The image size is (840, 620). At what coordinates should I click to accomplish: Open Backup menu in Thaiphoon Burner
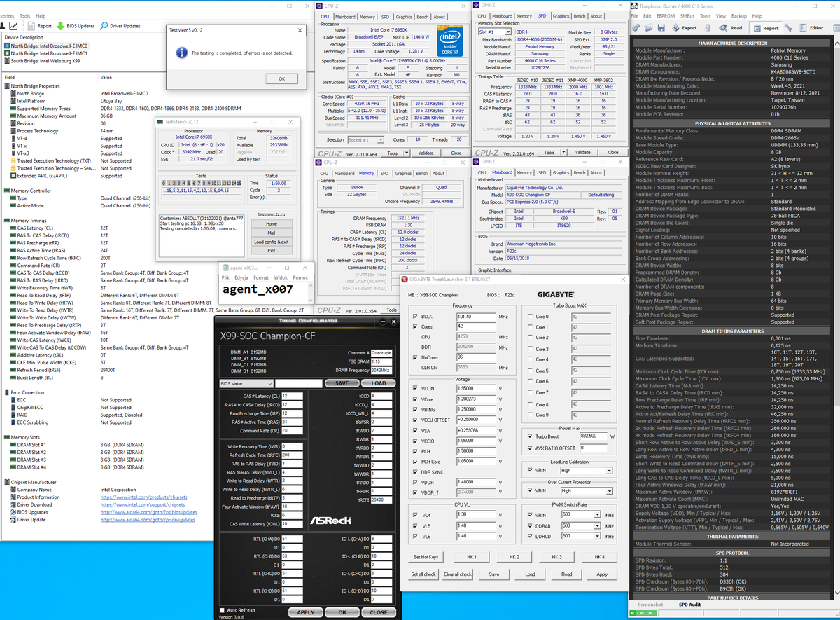(739, 15)
